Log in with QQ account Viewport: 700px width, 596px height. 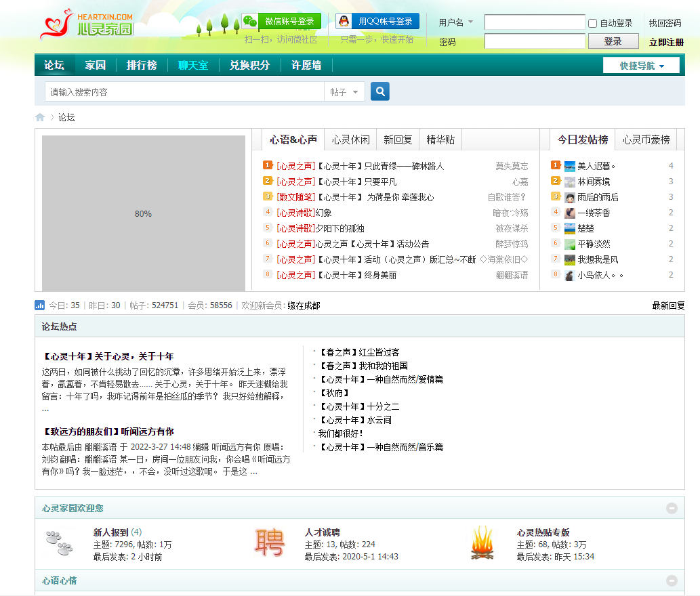point(377,21)
